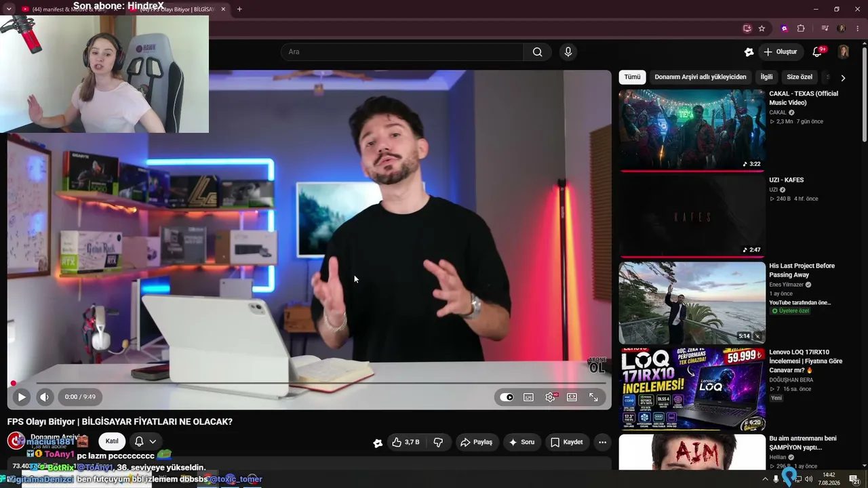
Task: Play the YouTube video
Action: click(21, 397)
